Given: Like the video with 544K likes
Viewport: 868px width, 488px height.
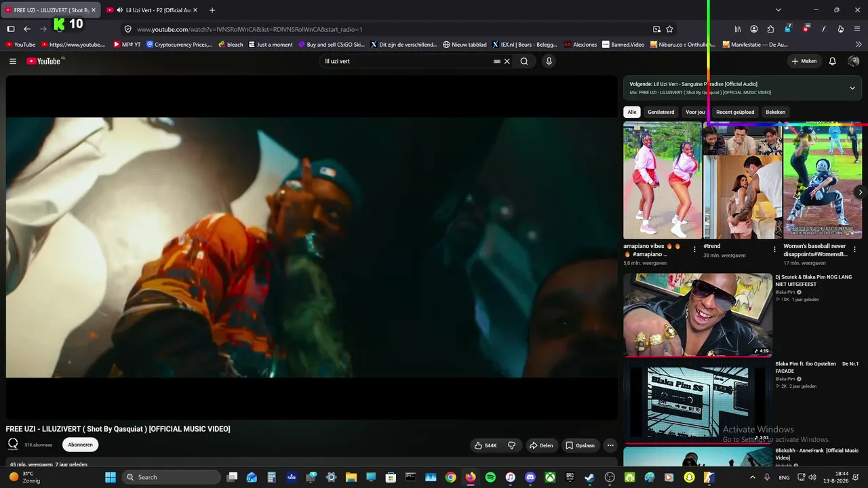Looking at the screenshot, I should point(486,445).
